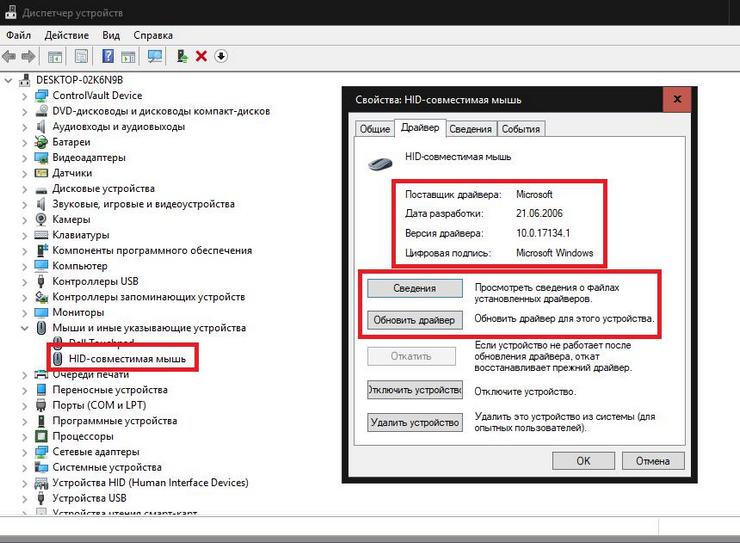
Task: Open the Действие menu
Action: (x=67, y=35)
